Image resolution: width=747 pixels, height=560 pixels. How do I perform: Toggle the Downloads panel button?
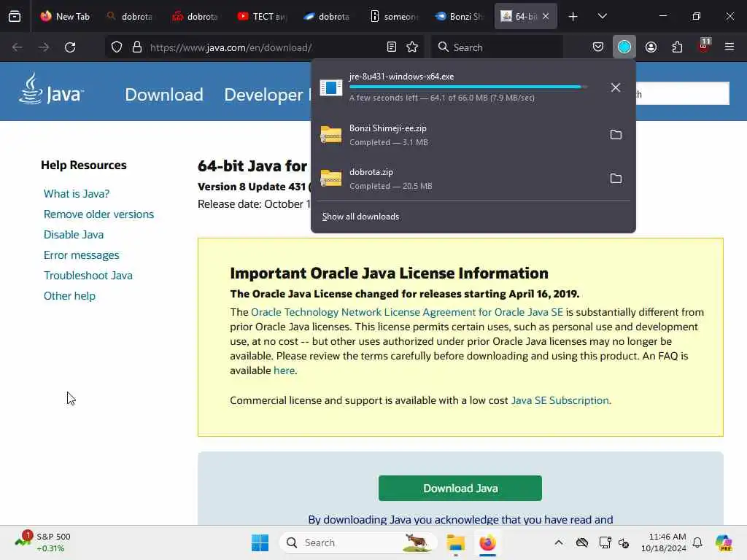click(624, 47)
